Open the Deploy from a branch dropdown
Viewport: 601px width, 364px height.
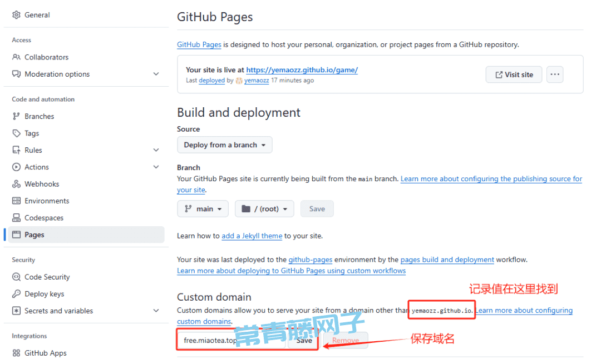[x=225, y=145]
